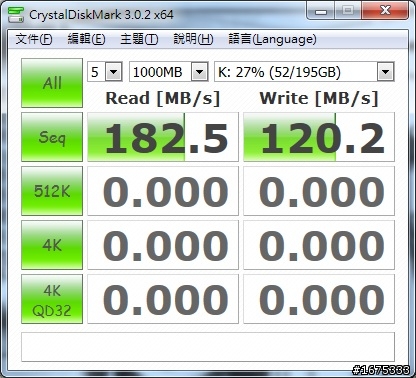Viewport: 416px width, 378px height.
Task: Close the CrystalDiskMark window
Action: click(385, 11)
